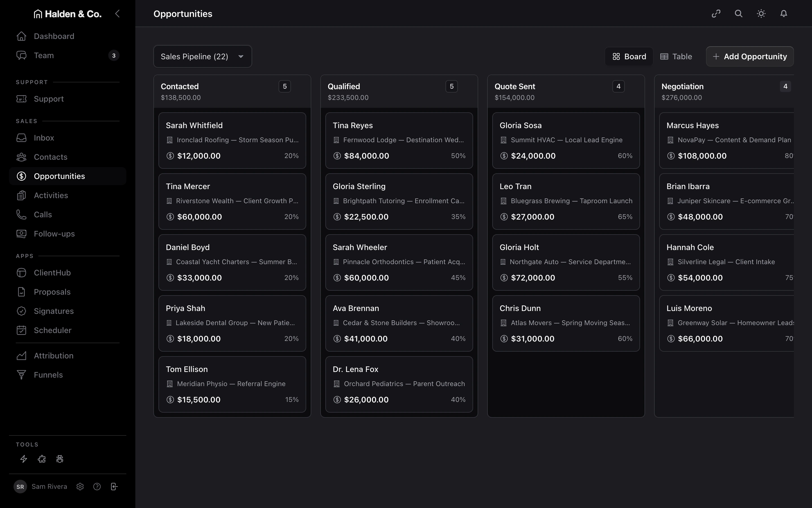812x508 pixels.
Task: Open Attribution in the sidebar
Action: [68, 356]
